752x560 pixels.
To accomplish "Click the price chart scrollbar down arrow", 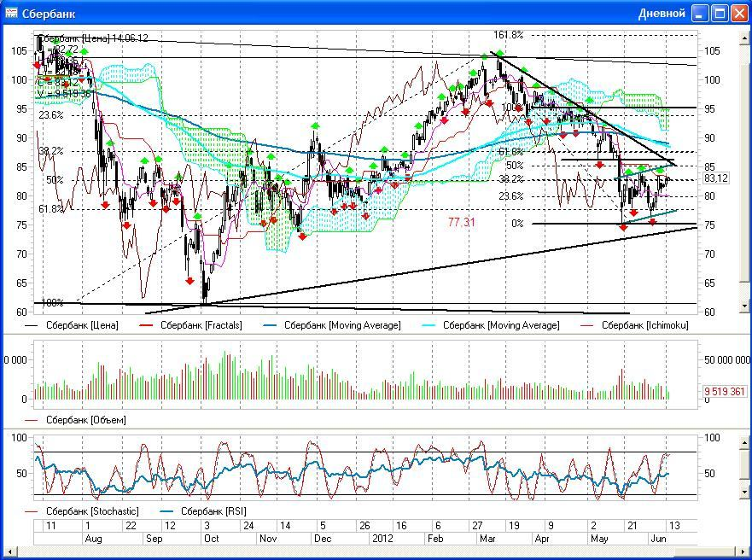I will click(744, 306).
